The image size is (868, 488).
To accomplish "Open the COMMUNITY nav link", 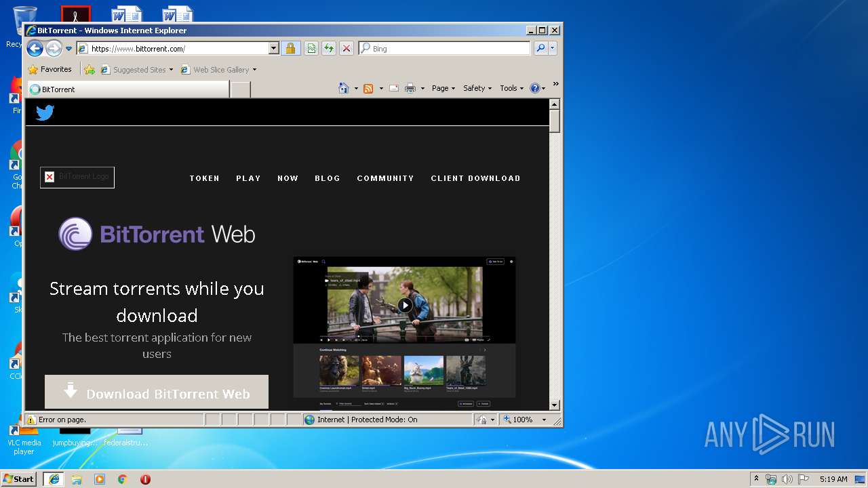I will (385, 178).
